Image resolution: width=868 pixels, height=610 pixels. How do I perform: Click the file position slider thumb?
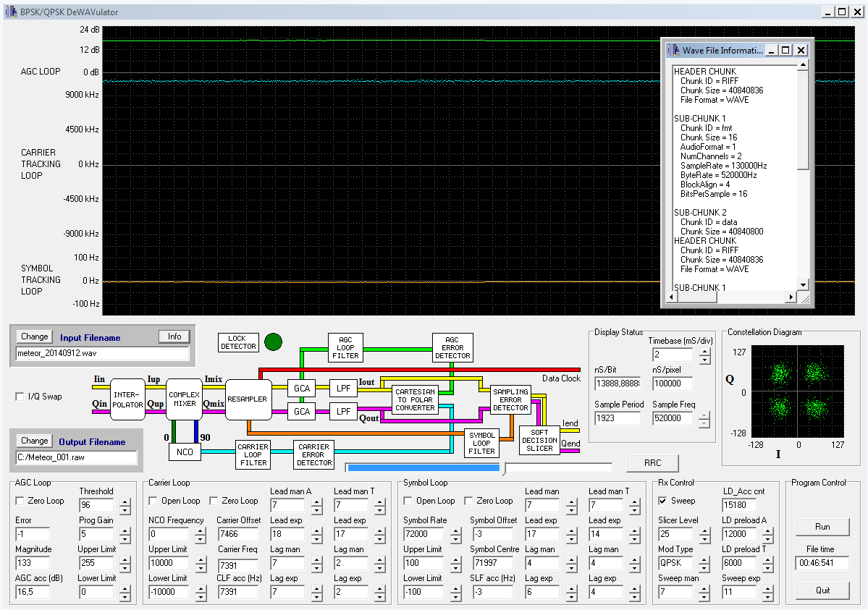[505, 468]
